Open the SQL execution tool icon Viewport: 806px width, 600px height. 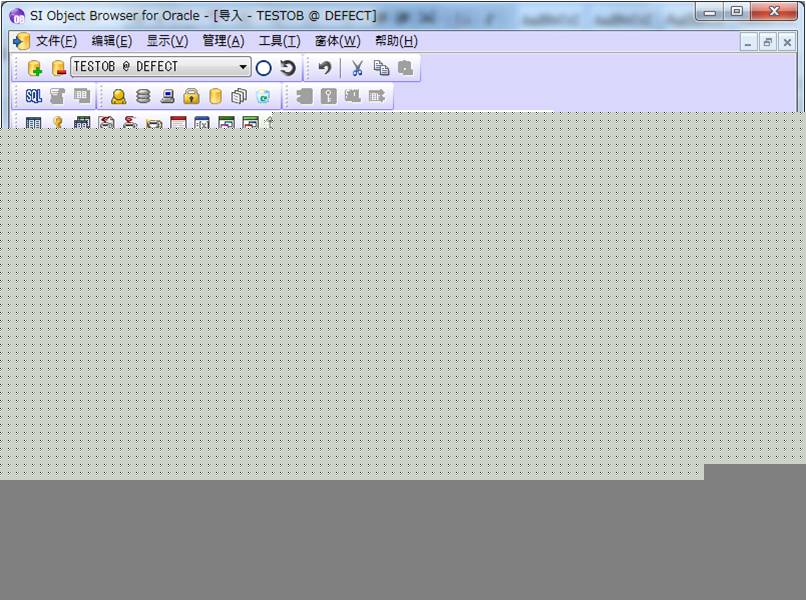[34, 96]
